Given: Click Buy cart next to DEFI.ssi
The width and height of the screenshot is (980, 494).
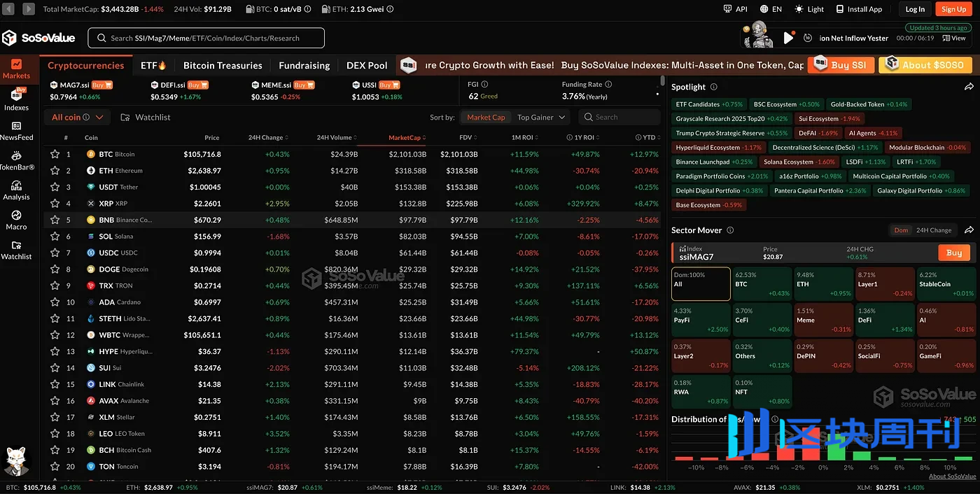Looking at the screenshot, I should click(199, 85).
